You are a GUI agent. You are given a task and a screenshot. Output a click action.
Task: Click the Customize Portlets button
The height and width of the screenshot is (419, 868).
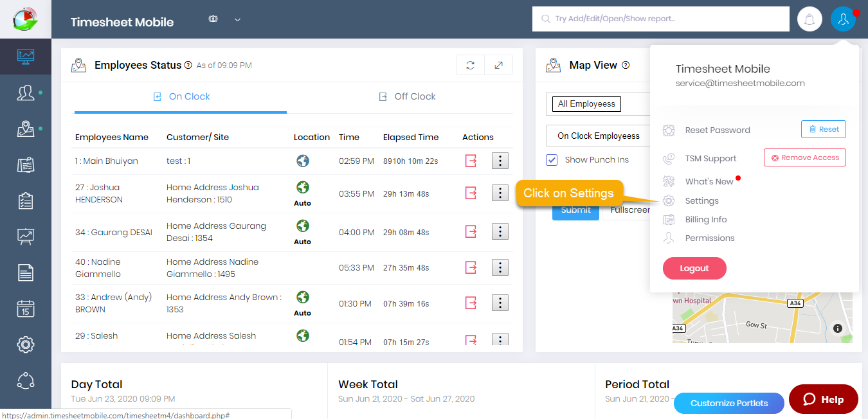click(x=729, y=404)
